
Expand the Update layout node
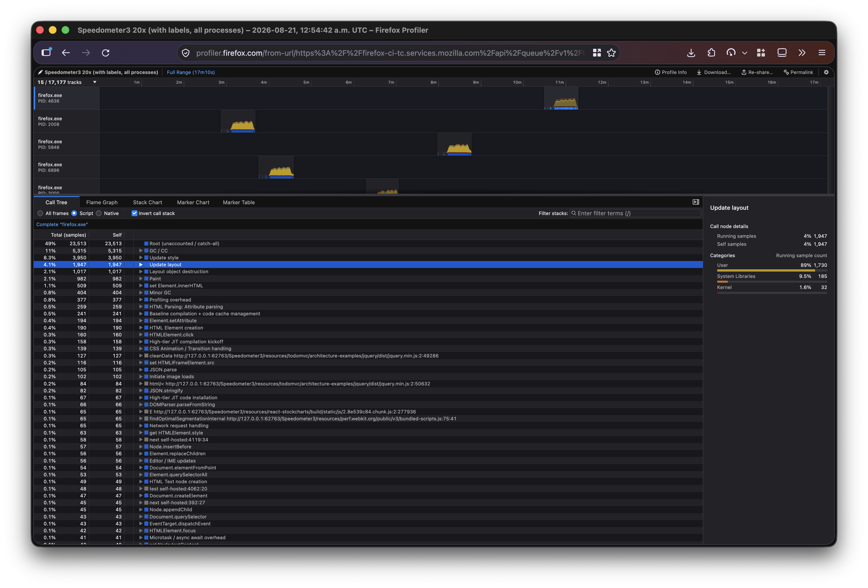(141, 265)
